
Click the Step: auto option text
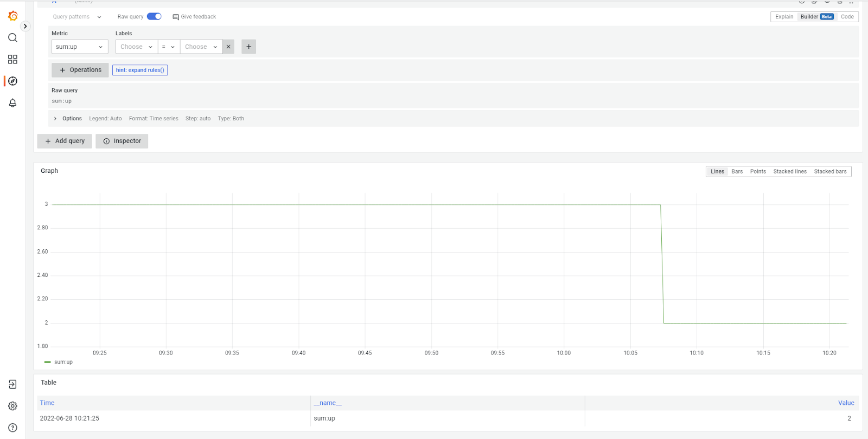click(x=198, y=119)
